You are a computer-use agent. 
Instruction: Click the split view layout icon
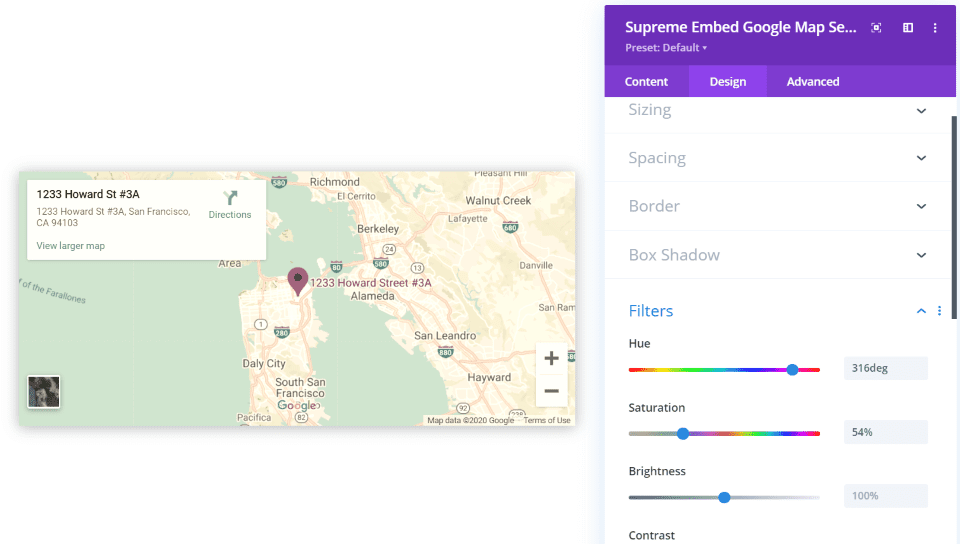coord(908,28)
